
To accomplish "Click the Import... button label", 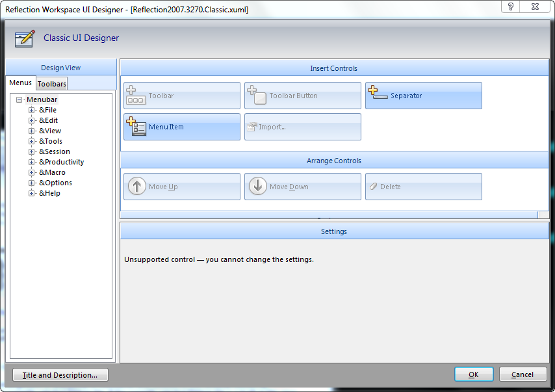I will [272, 127].
